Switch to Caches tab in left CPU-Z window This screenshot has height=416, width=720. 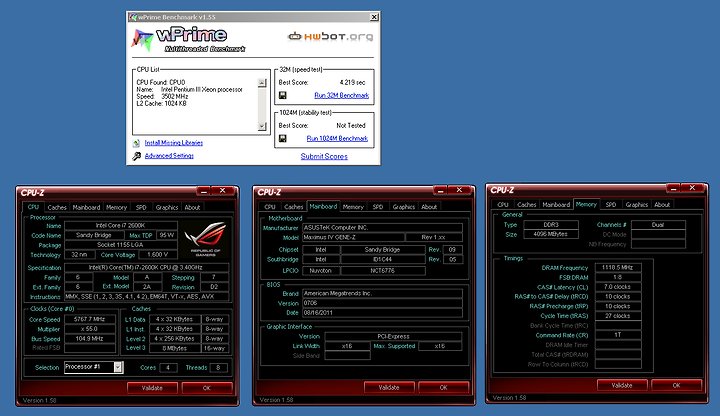pyautogui.click(x=57, y=208)
